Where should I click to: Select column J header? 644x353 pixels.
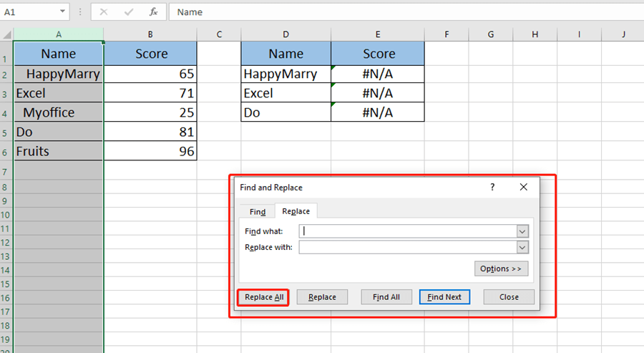tap(623, 34)
